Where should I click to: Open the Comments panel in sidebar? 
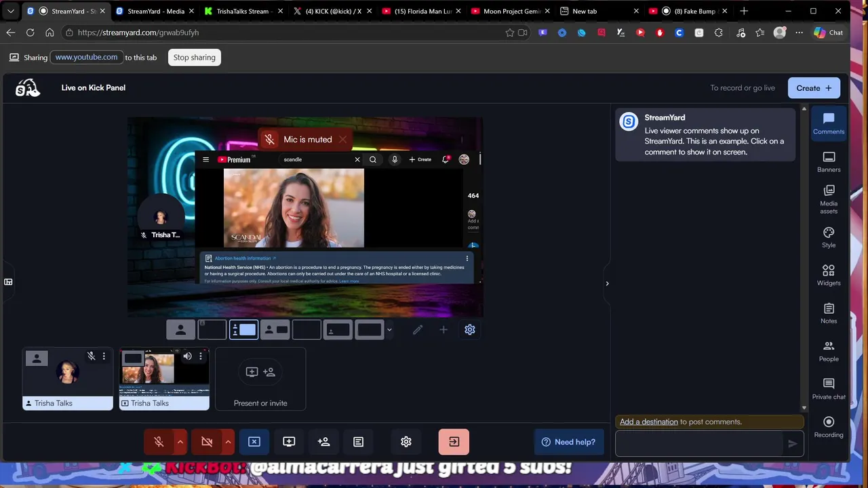pos(829,124)
